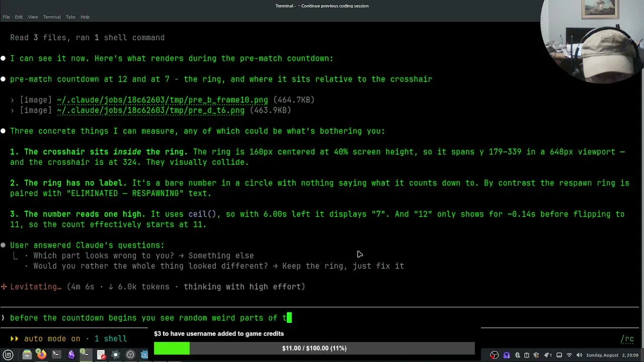644x362 pixels.
Task: Click the '$11.00 / $100.00 (11%)' label
Action: (314, 348)
